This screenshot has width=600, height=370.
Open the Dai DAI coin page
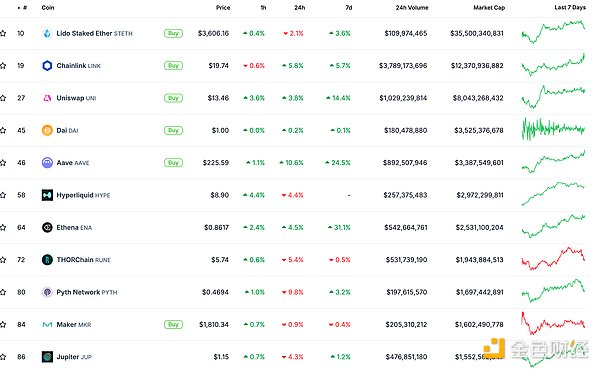coord(67,130)
